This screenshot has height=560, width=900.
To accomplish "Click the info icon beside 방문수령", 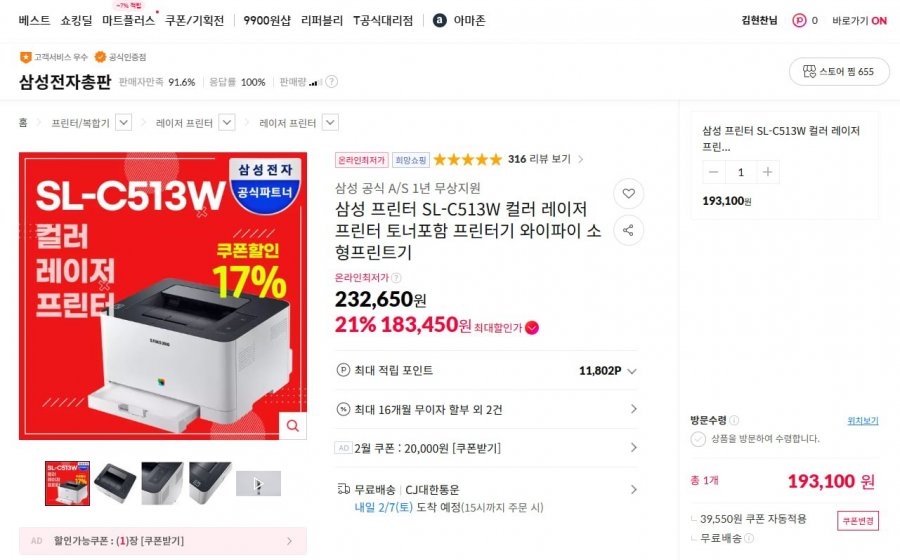I will pyautogui.click(x=734, y=421).
